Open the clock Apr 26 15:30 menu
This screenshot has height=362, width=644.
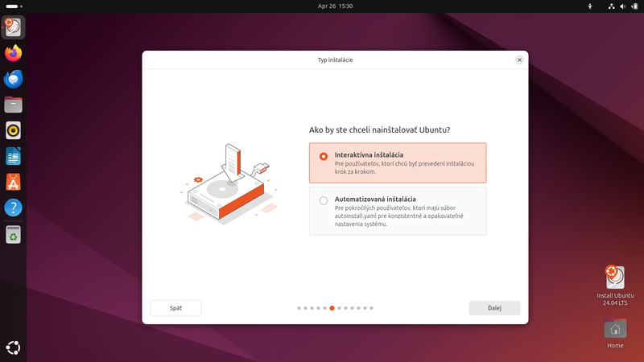[x=335, y=6]
